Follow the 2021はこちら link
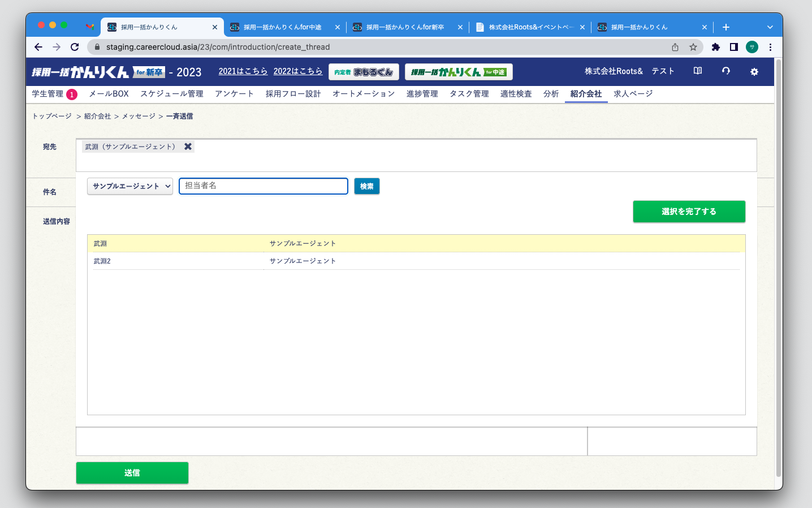The height and width of the screenshot is (508, 812). 243,71
